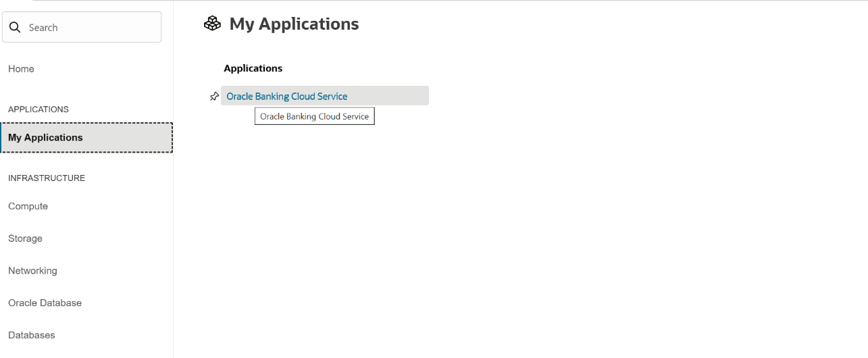Click the pin icon beside Oracle Banking Cloud Service
The image size is (868, 358).
point(214,97)
